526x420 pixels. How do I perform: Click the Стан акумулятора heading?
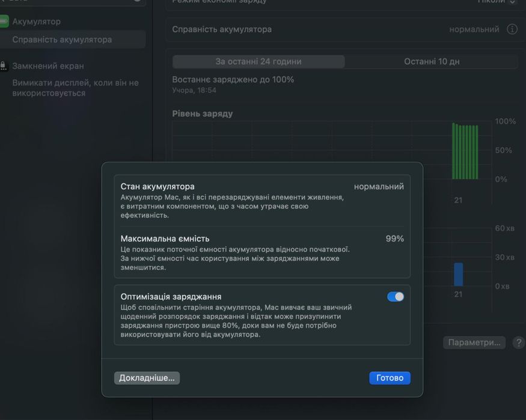(157, 186)
